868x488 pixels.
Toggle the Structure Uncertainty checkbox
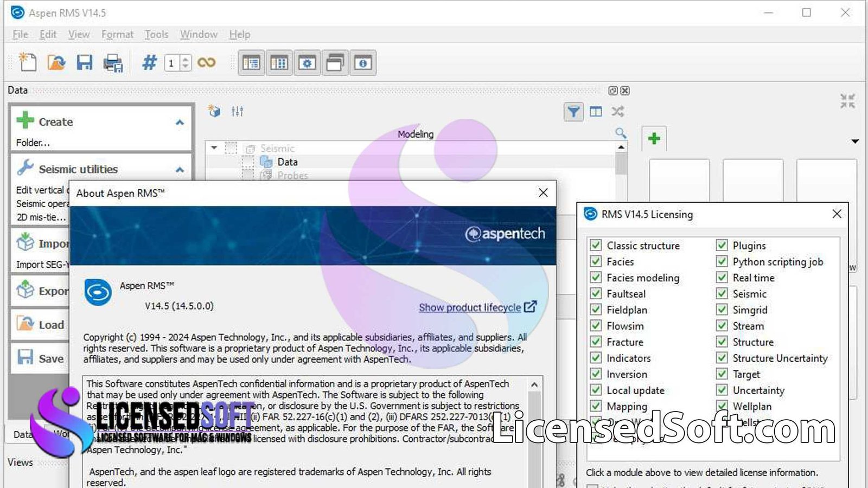click(x=722, y=358)
